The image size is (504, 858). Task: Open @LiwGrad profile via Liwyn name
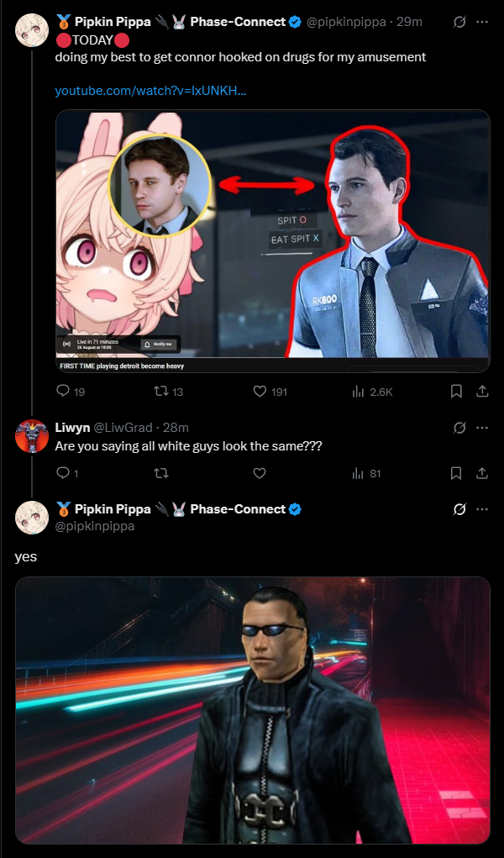[x=72, y=428]
